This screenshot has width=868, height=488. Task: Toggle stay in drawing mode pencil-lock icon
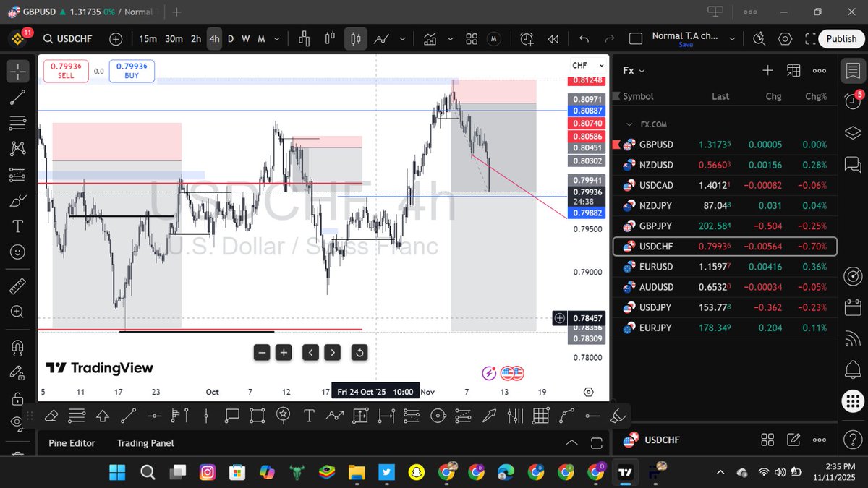point(18,372)
